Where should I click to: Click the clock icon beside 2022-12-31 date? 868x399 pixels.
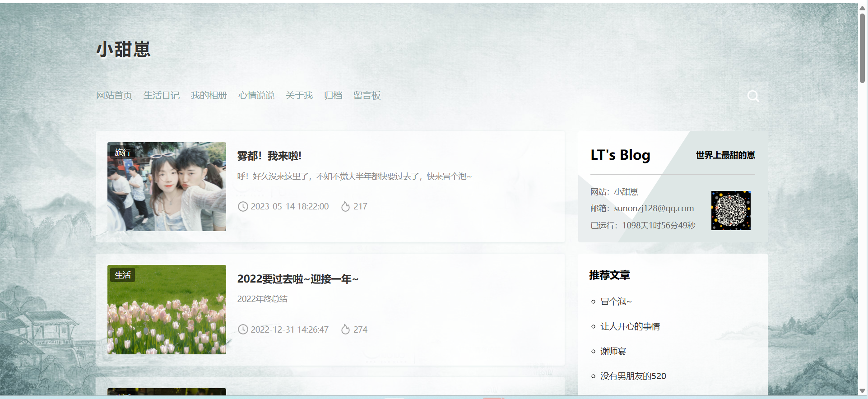pos(243,329)
